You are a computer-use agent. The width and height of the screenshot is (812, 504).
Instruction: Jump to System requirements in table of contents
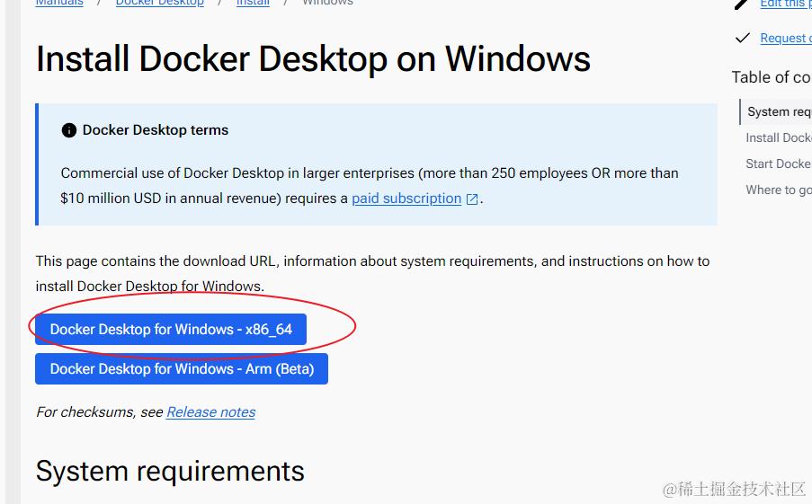779,112
